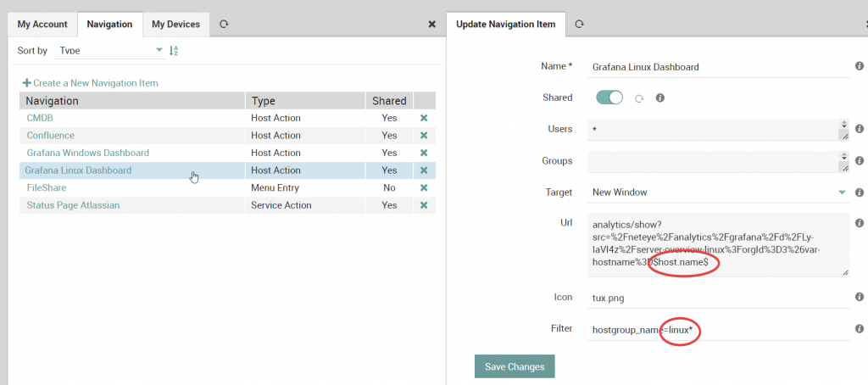Click into the Filter input field
This screenshot has height=385, width=868.
pos(718,330)
